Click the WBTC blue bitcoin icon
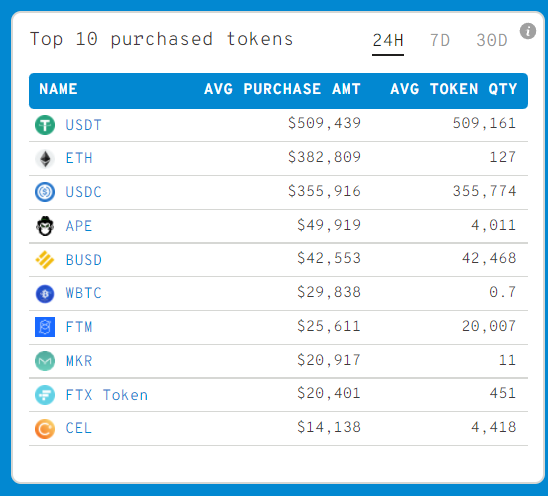 point(45,294)
